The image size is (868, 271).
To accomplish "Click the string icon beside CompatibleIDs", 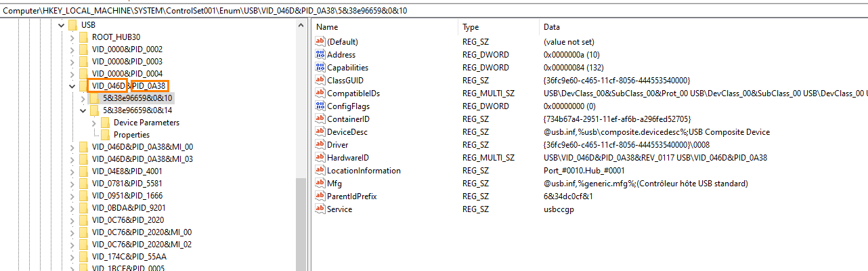I will [x=320, y=93].
